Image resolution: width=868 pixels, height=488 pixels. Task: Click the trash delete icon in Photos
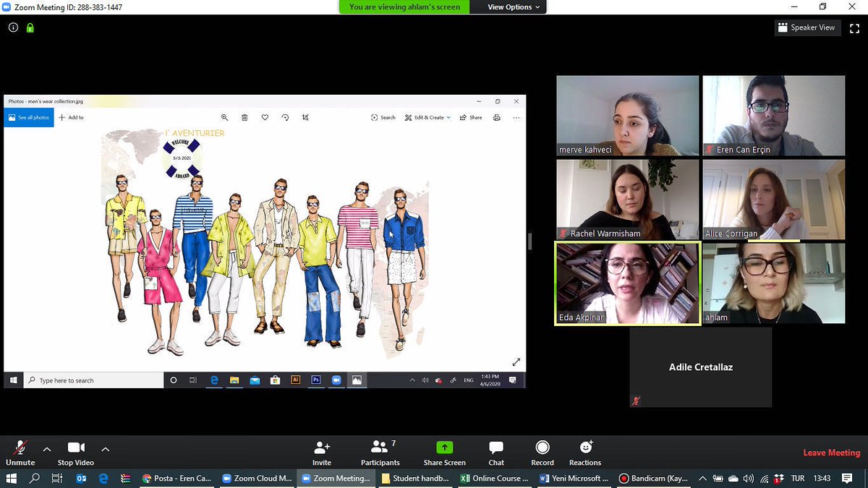click(x=244, y=117)
